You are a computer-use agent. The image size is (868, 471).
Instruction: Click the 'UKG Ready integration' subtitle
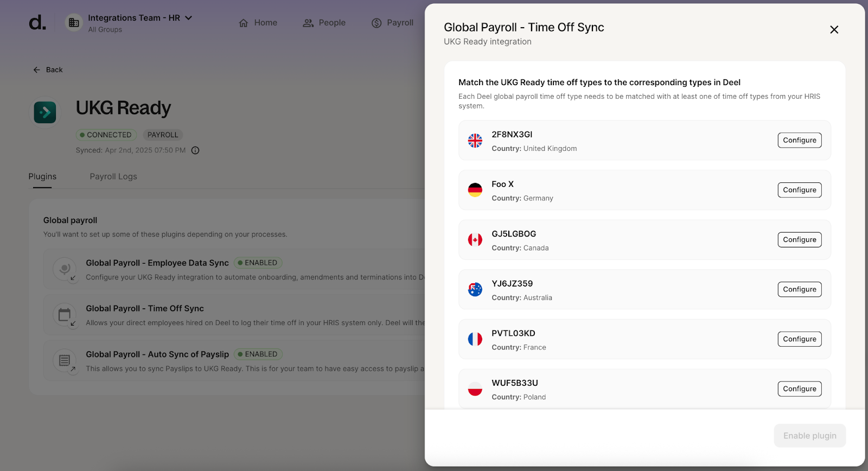pos(488,42)
